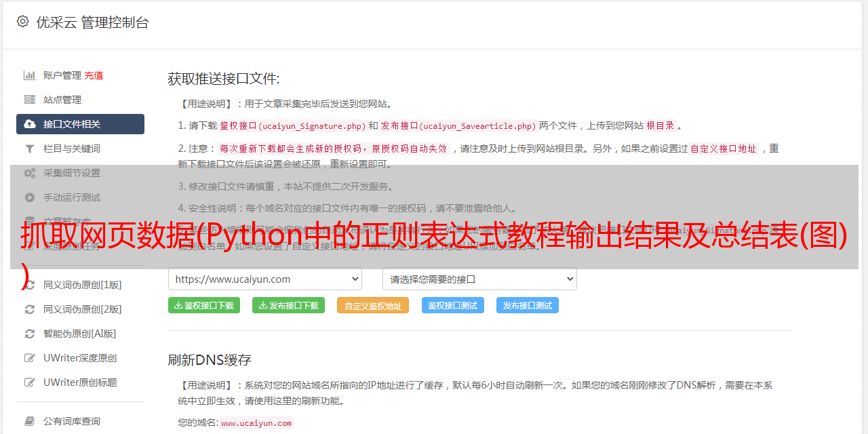Open the https://www.ucaiyun.com site dropdown
The width and height of the screenshot is (868, 434).
point(265,279)
